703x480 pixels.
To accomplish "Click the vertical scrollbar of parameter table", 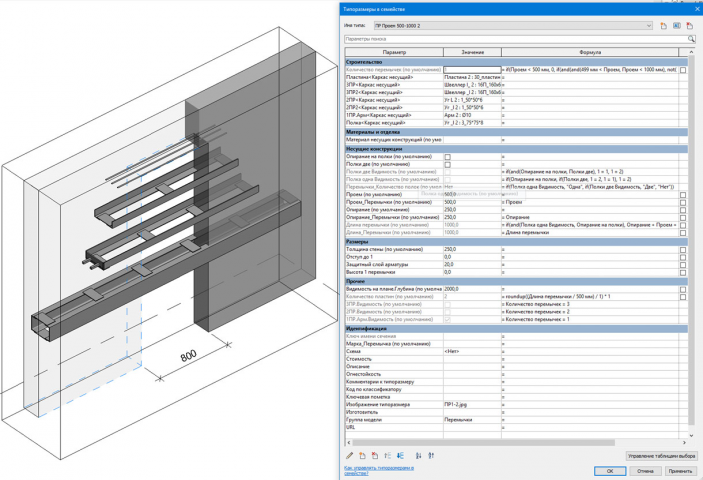I will [691, 240].
